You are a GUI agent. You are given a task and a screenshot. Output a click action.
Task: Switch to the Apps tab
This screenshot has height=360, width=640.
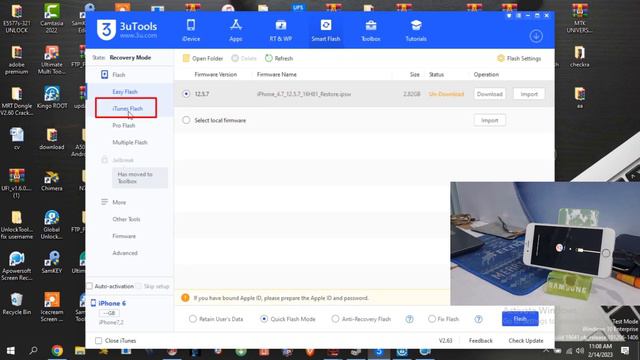236,30
